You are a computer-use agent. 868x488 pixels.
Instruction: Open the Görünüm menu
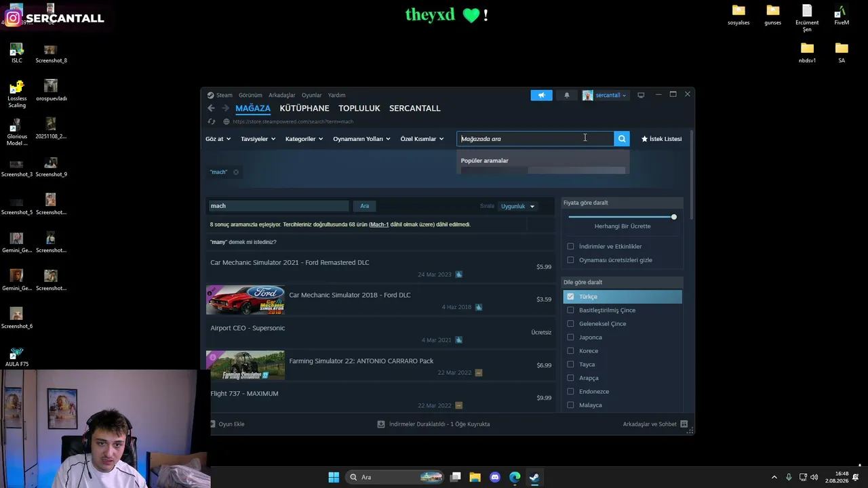click(250, 96)
